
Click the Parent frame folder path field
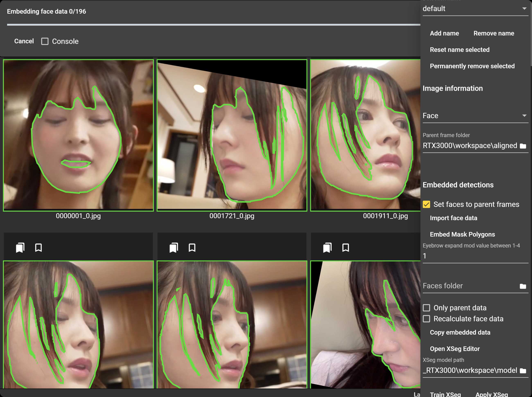[470, 146]
